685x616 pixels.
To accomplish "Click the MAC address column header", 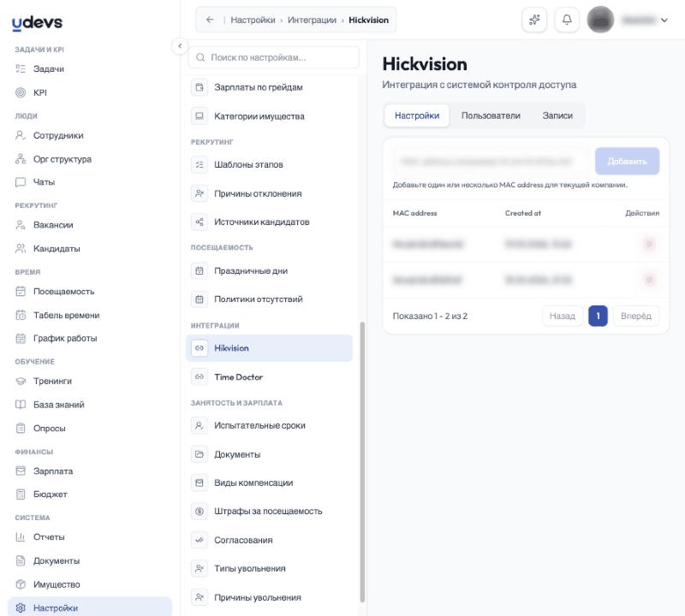I will pos(414,213).
